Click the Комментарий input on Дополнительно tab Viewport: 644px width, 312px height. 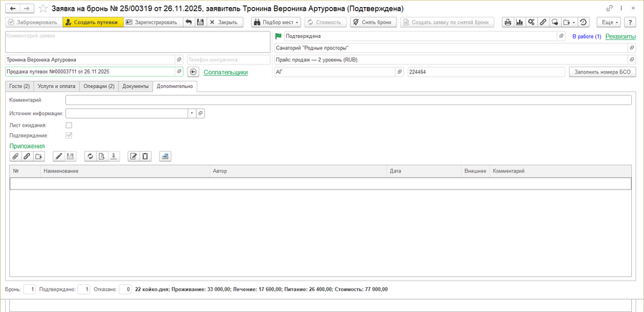(x=348, y=100)
